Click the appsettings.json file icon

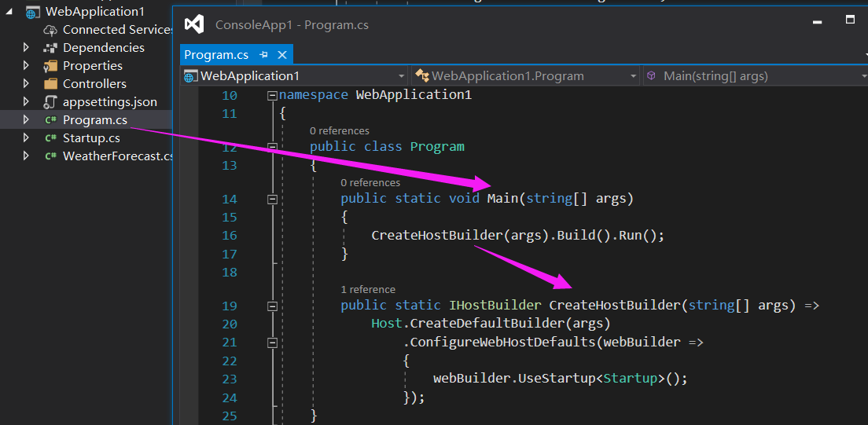pyautogui.click(x=50, y=102)
